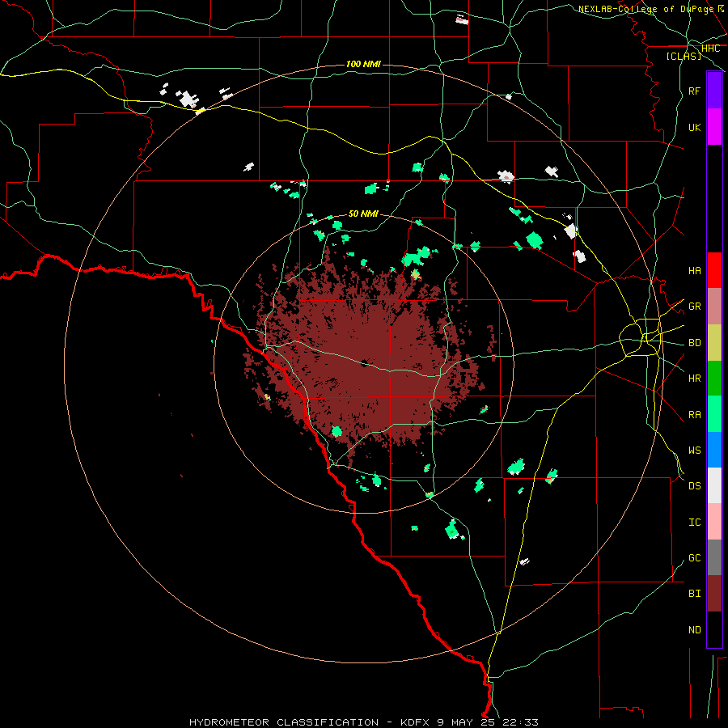The height and width of the screenshot is (728, 728).
Task: Click the magenta UK legend color swatch
Action: [x=714, y=127]
